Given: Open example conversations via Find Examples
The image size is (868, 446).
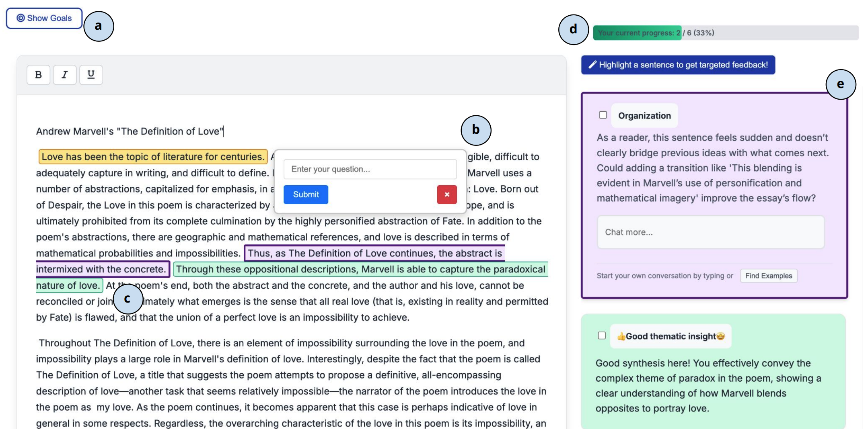Looking at the screenshot, I should [x=769, y=276].
